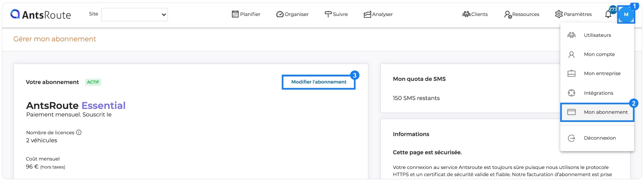Click the M user avatar
This screenshot has width=644, height=181.
coord(626,14)
